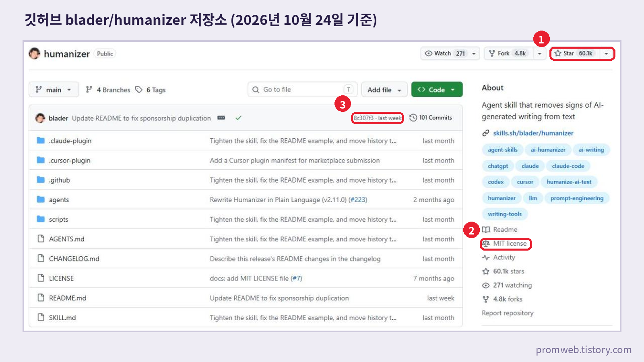This screenshot has width=644, height=362.
Task: View the MIT license link
Action: (505, 244)
